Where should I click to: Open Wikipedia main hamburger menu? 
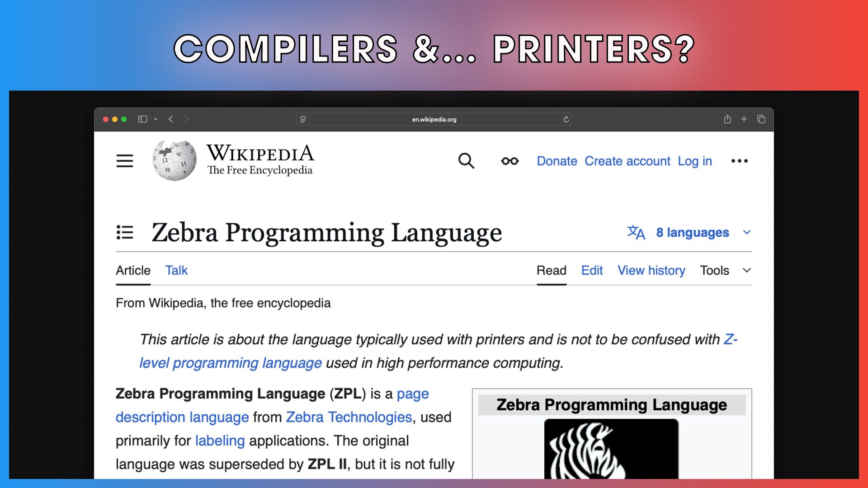point(124,161)
